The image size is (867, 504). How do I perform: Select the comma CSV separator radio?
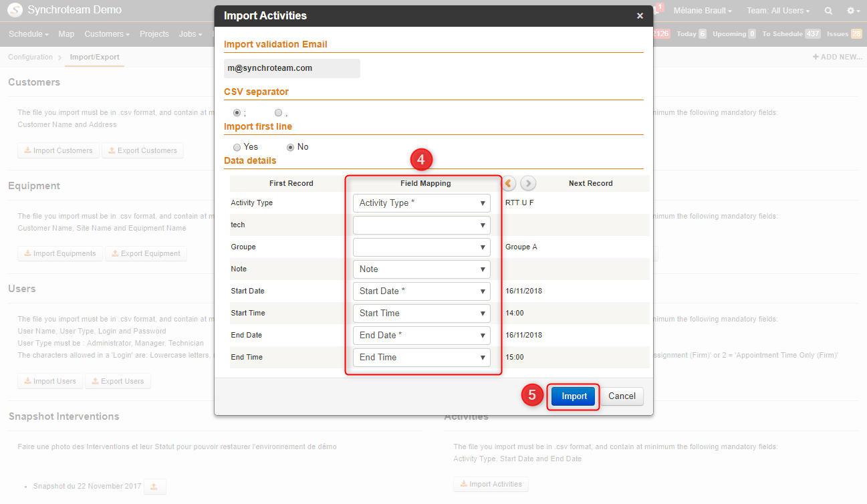pos(278,113)
